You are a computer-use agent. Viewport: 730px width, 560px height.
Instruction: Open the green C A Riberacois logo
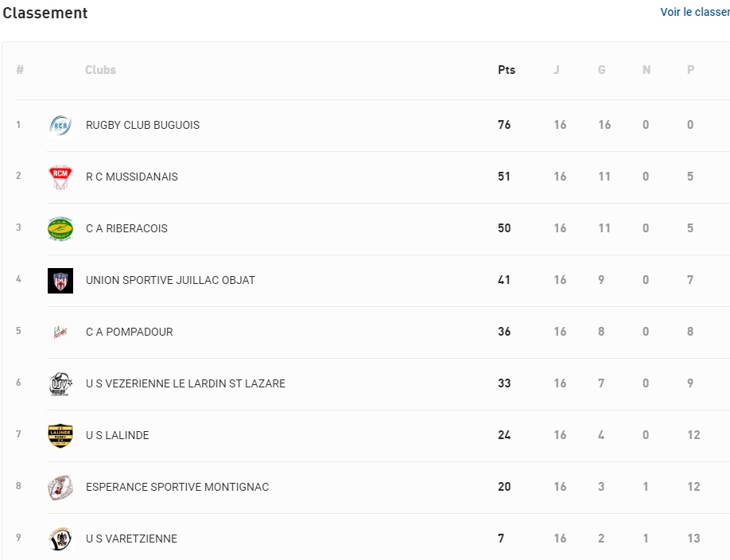pyautogui.click(x=60, y=229)
